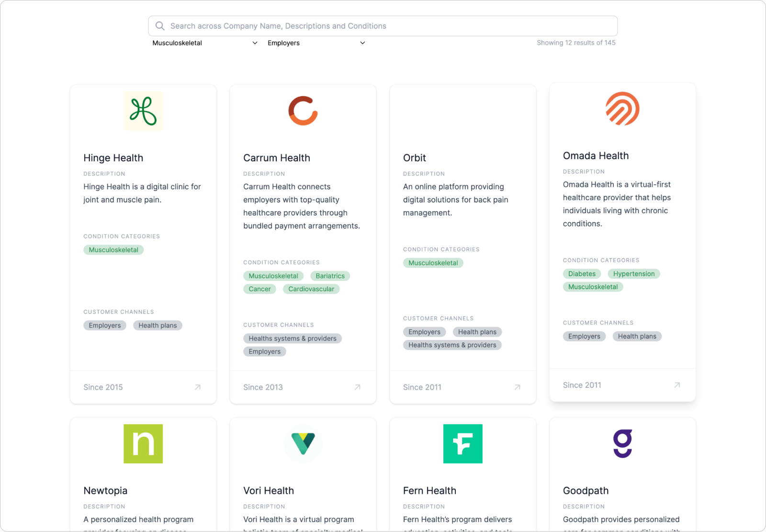This screenshot has width=766, height=532.
Task: Click the Vori Health logo
Action: pyautogui.click(x=303, y=444)
